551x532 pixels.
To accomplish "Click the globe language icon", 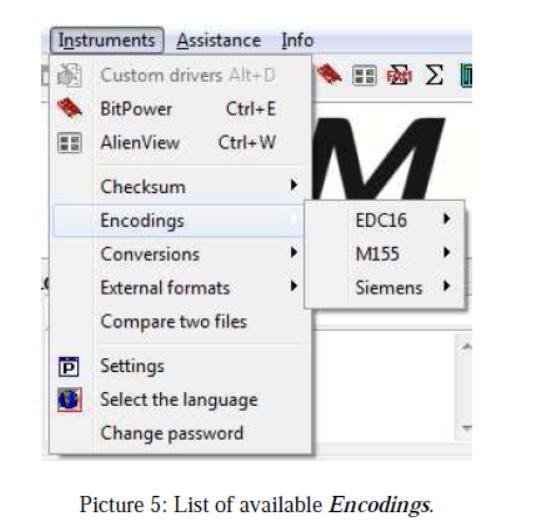I will point(70,400).
